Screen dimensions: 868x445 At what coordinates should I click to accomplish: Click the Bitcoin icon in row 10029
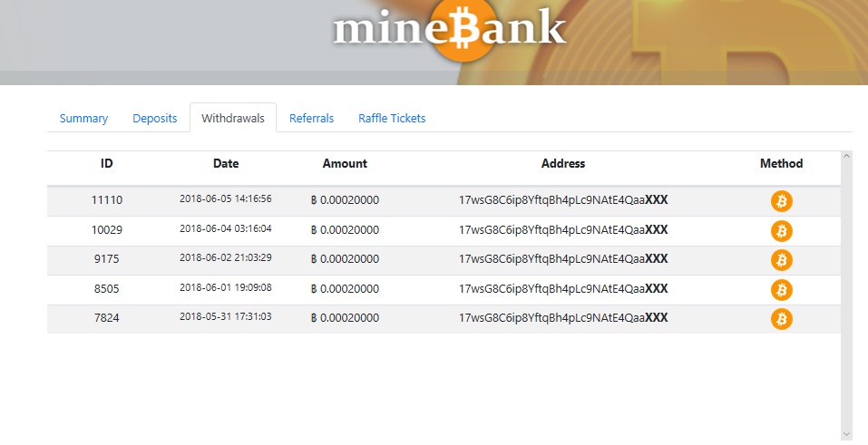(781, 231)
